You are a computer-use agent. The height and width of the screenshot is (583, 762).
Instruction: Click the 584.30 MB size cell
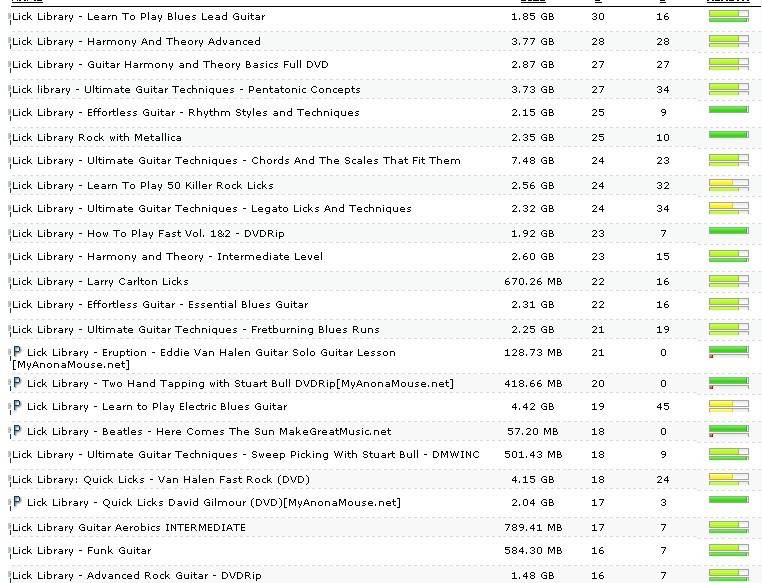click(x=533, y=550)
